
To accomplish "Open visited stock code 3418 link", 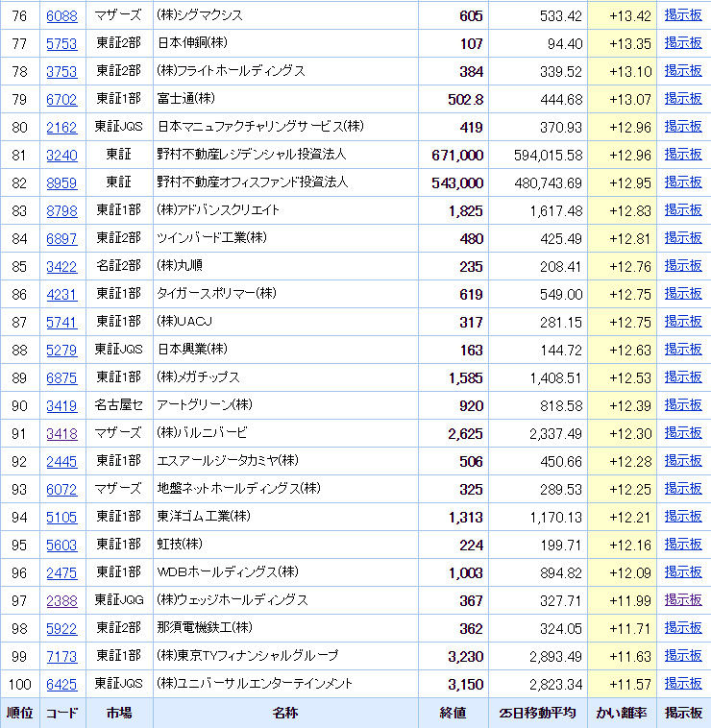I will coord(61,434).
